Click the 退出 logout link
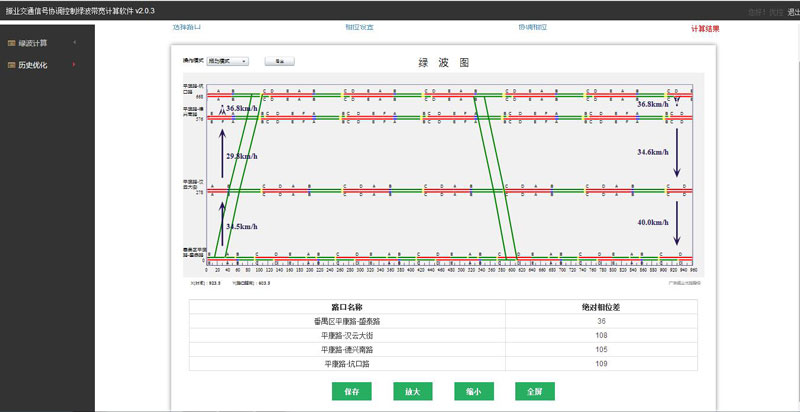 pos(789,11)
